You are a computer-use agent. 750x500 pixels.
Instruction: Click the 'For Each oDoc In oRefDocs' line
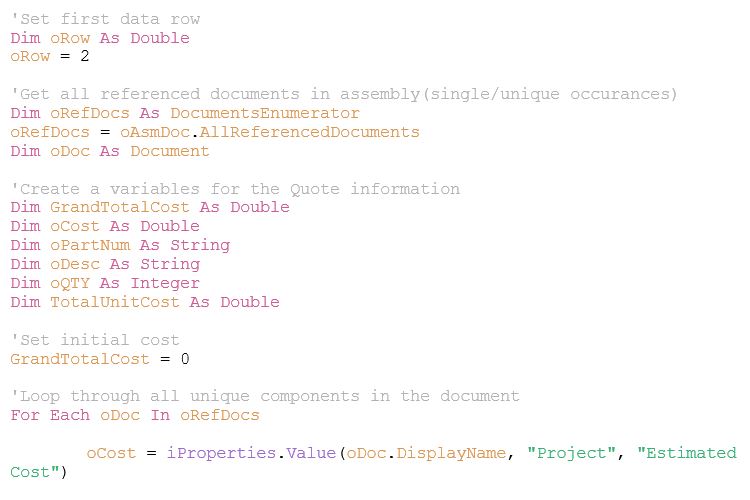point(135,415)
